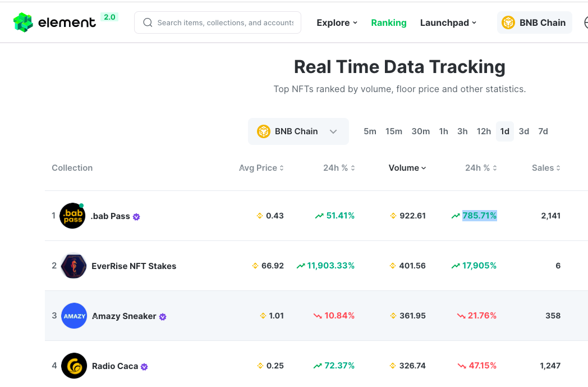Viewport: 588px width, 387px height.
Task: Click the 1,247 sales value
Action: [550, 366]
